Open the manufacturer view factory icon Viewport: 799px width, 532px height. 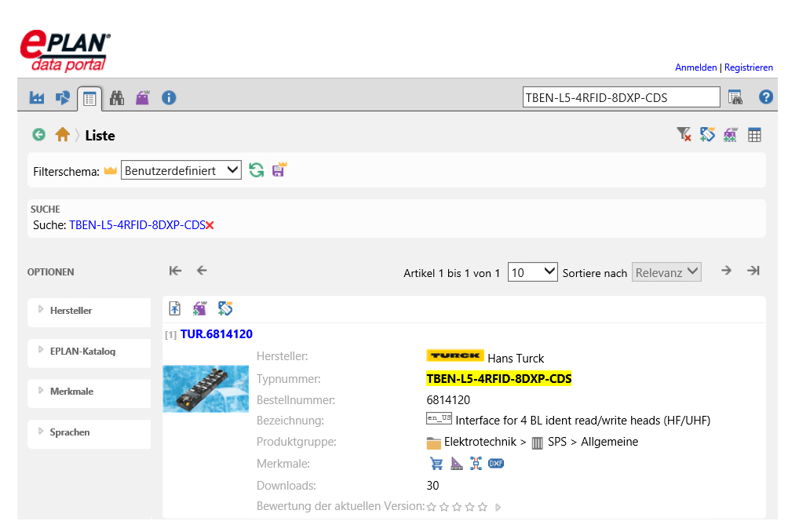pyautogui.click(x=37, y=97)
